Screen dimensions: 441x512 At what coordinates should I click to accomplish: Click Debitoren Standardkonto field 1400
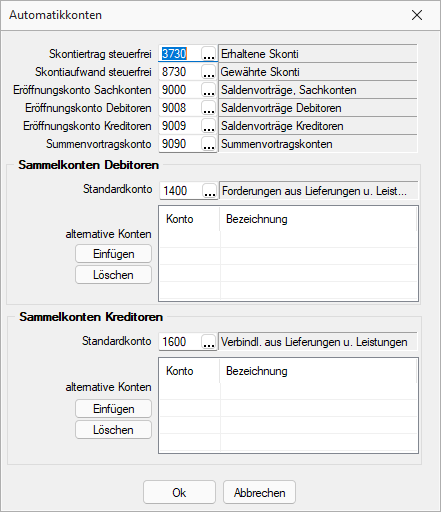[181, 191]
